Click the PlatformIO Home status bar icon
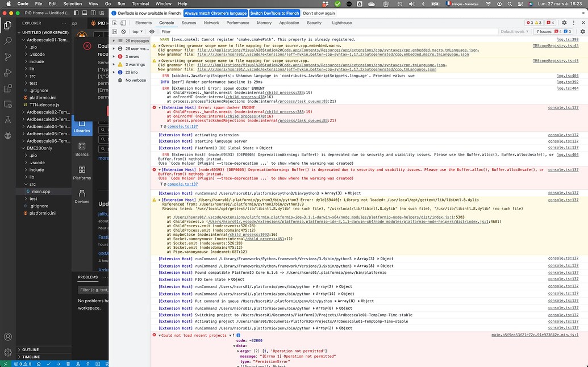This screenshot has width=588, height=367. [x=39, y=364]
